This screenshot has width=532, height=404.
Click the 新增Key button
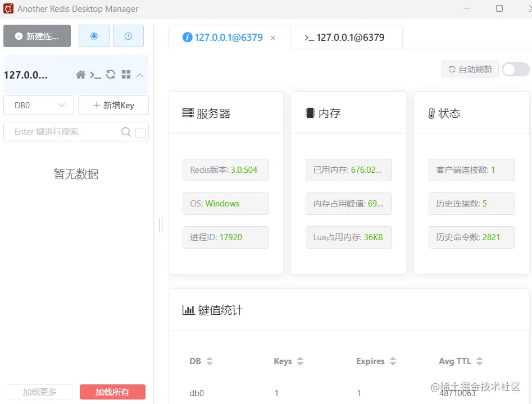pyautogui.click(x=113, y=105)
